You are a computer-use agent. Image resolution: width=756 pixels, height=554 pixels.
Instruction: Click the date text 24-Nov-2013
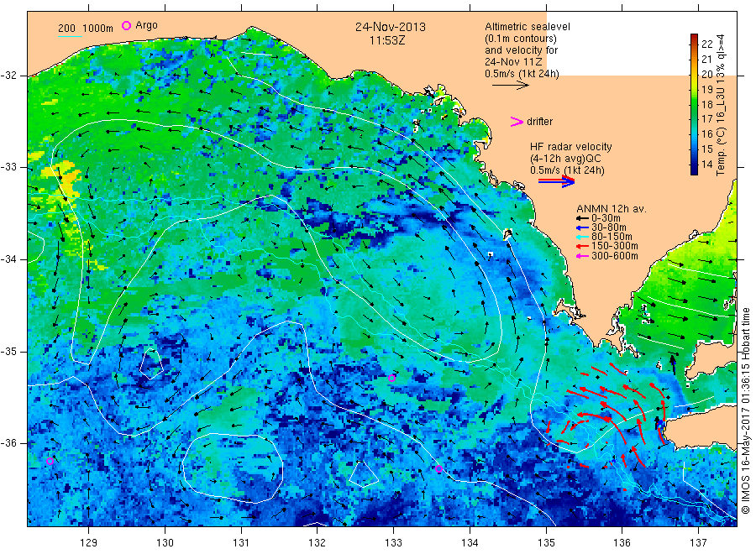click(391, 27)
